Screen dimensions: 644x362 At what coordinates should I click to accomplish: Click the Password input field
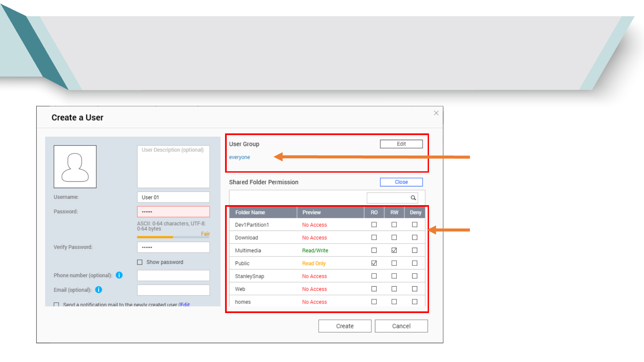[x=173, y=212]
